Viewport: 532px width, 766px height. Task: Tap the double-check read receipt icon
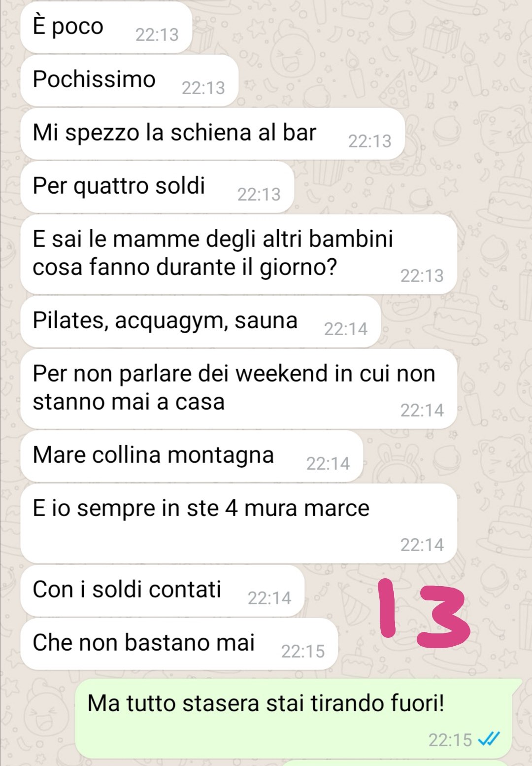click(489, 739)
